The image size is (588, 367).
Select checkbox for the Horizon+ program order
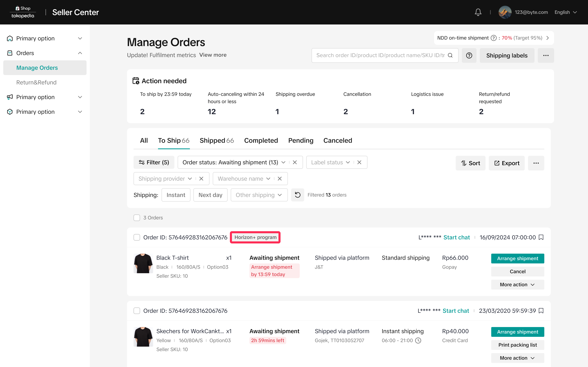137,237
